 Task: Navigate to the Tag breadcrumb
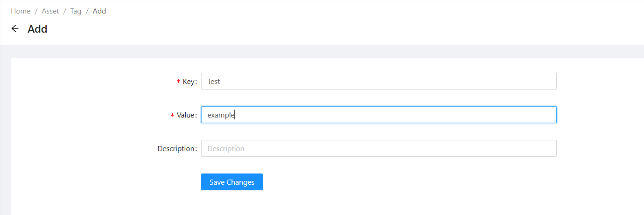(x=76, y=11)
